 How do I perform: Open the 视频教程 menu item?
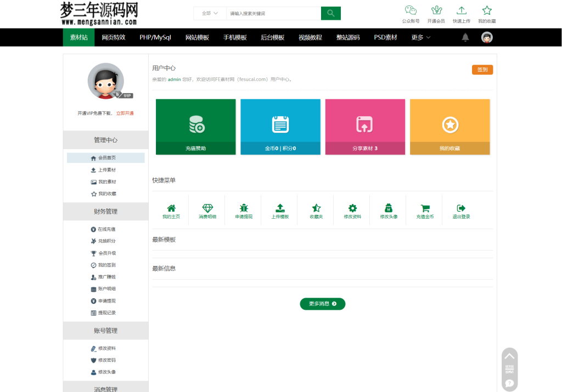pos(310,37)
